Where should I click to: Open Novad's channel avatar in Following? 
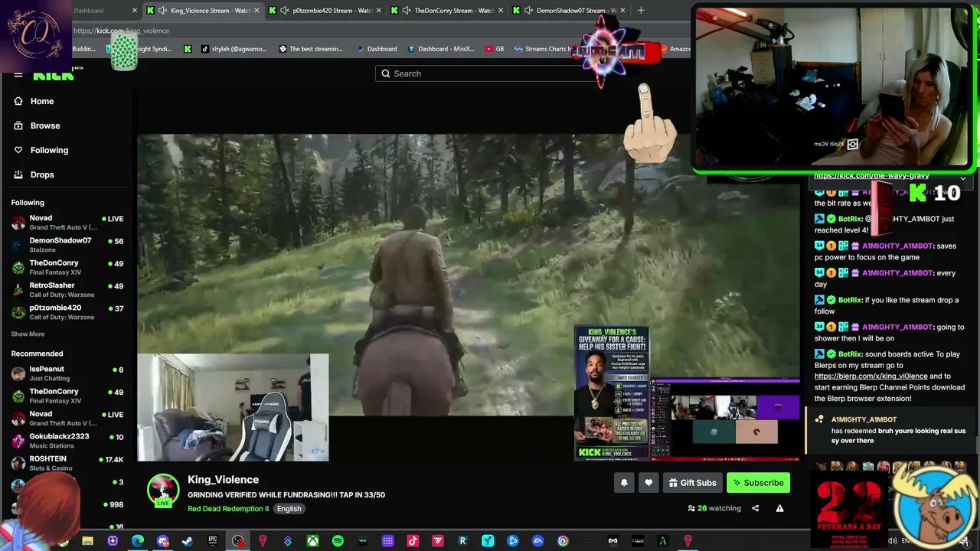[18, 223]
